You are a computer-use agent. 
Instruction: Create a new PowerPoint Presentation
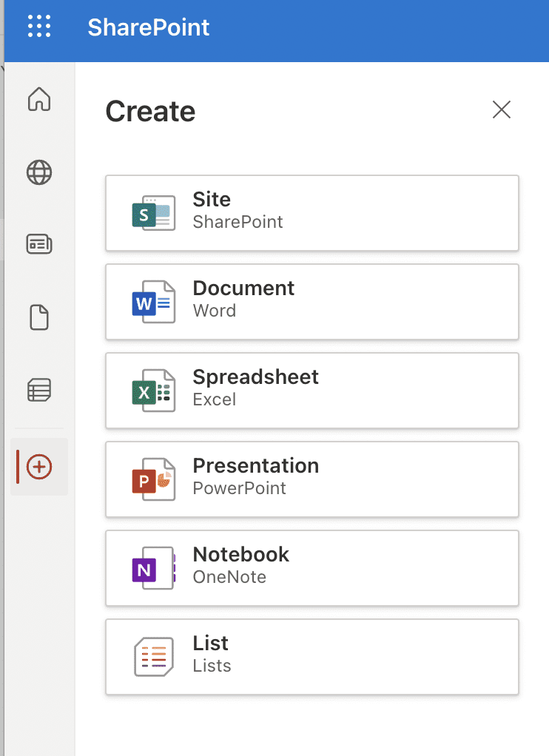(x=312, y=479)
